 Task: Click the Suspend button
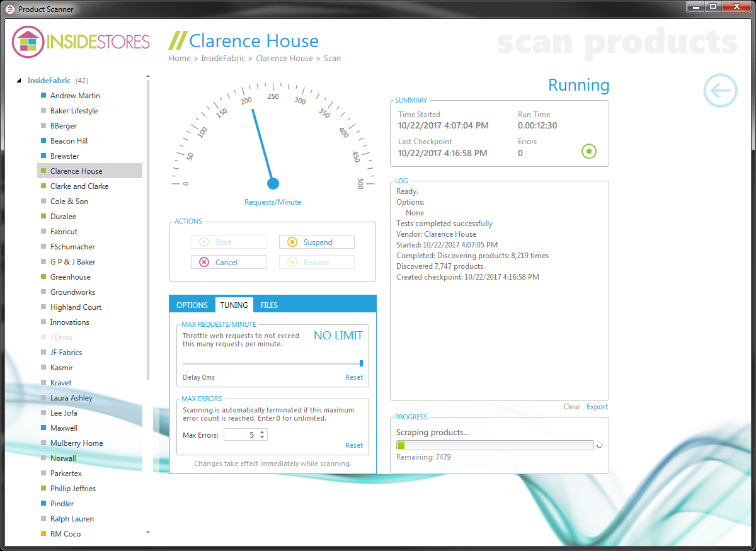(317, 242)
